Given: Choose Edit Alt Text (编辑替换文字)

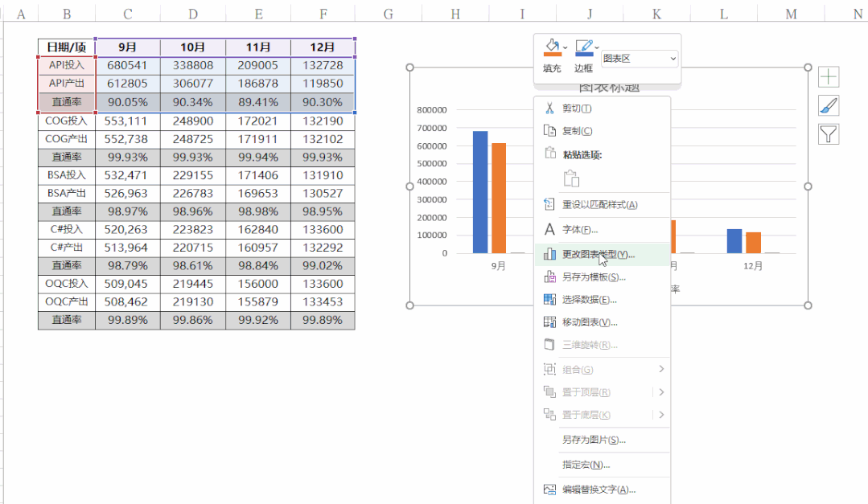Looking at the screenshot, I should (x=603, y=490).
